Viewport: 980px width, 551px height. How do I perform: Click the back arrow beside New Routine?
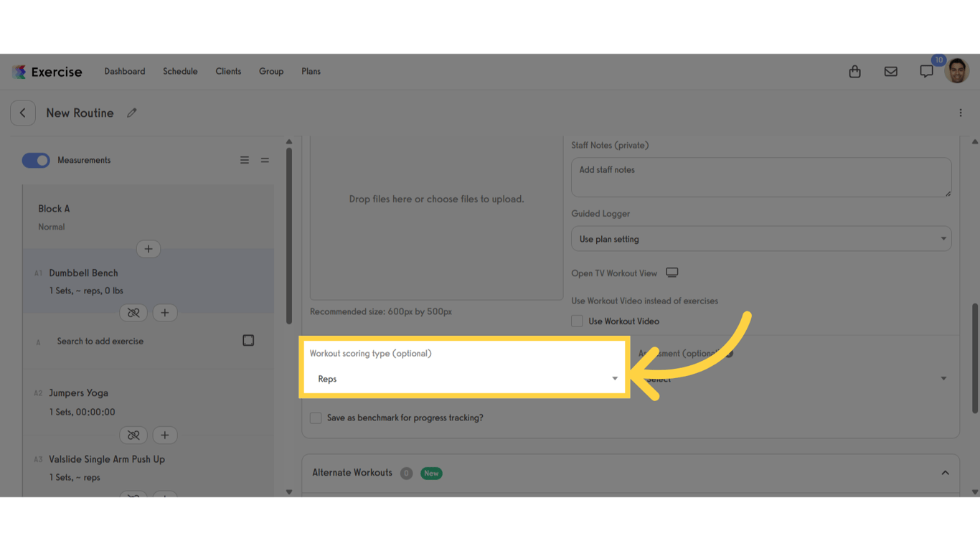tap(22, 113)
